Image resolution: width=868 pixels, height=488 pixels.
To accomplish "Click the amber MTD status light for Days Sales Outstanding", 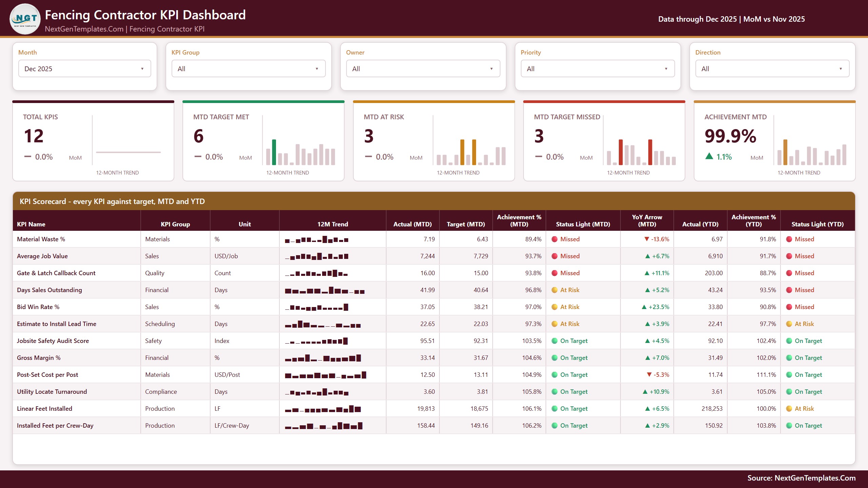I will point(555,290).
